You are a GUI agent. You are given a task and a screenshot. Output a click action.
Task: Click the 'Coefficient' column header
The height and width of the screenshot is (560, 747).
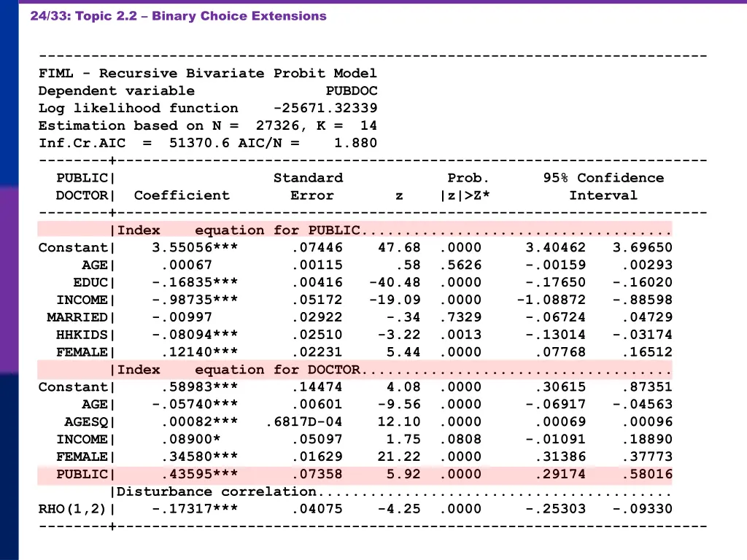click(182, 195)
